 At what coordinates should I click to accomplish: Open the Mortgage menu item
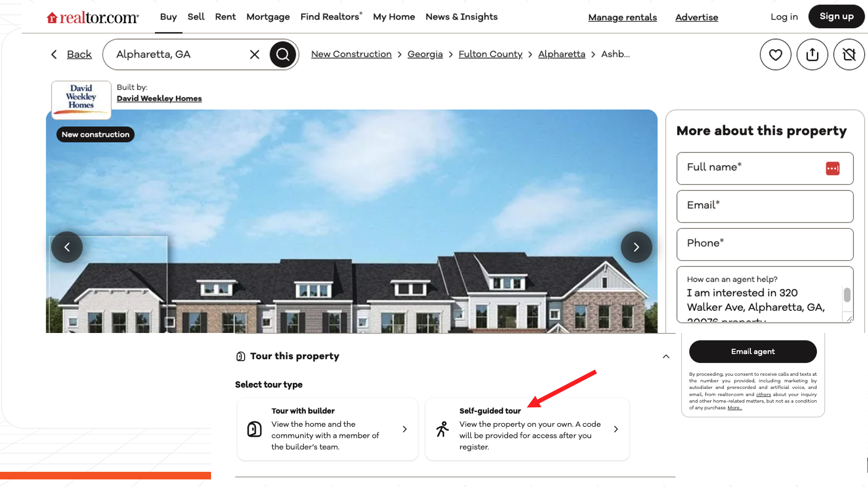click(x=268, y=17)
